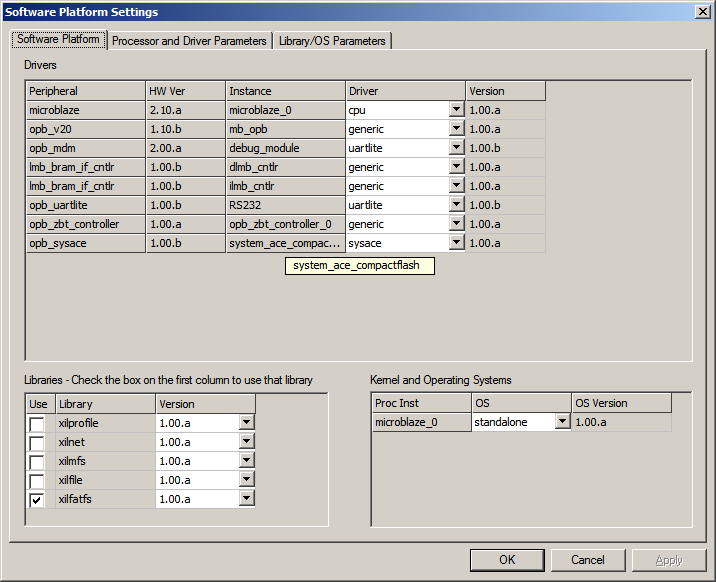Enable the xilnet library checkbox
716x582 pixels.
coord(37,442)
